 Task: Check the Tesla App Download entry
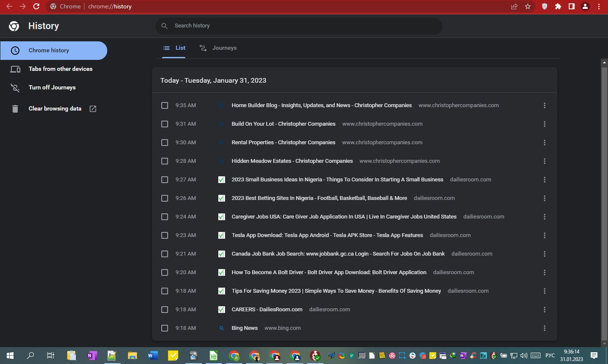[165, 235]
